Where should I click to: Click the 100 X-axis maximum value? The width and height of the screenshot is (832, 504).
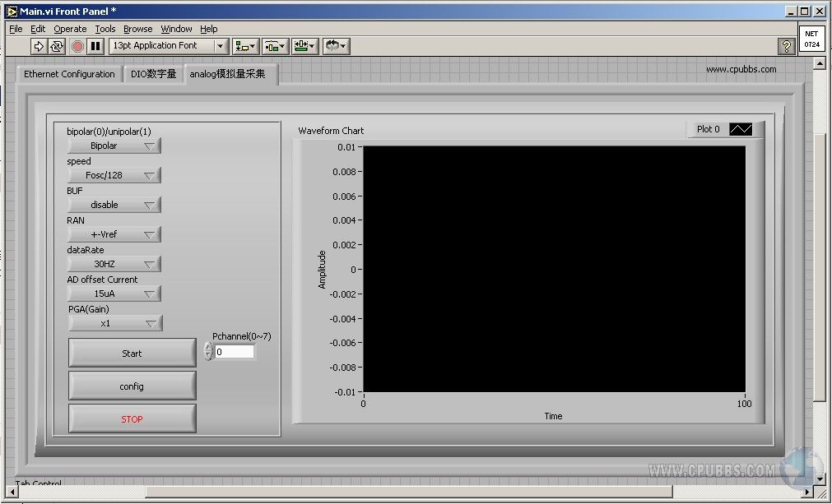coord(744,404)
